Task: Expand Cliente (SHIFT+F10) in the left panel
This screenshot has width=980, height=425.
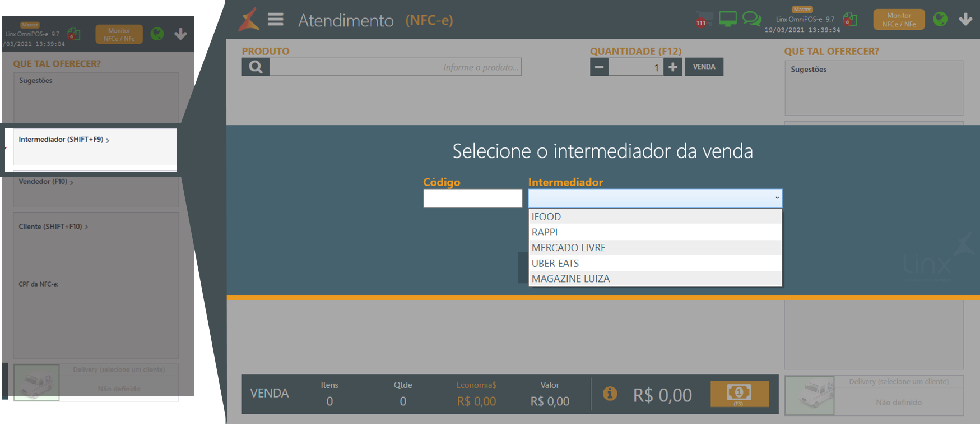Action: [53, 227]
